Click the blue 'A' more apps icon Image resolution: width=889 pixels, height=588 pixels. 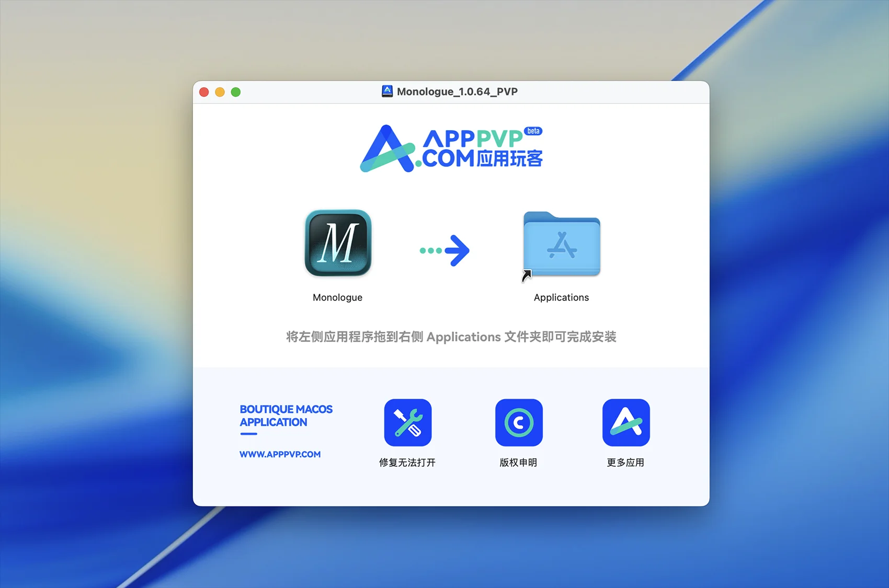tap(625, 422)
